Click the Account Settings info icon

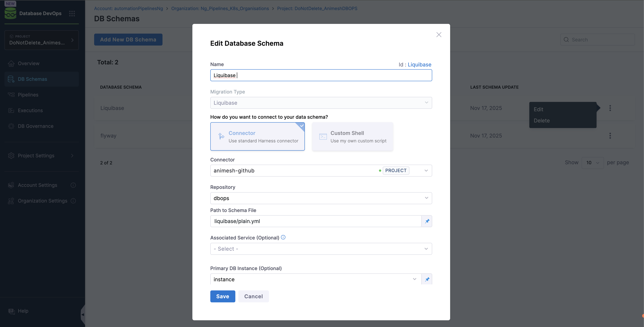click(73, 185)
